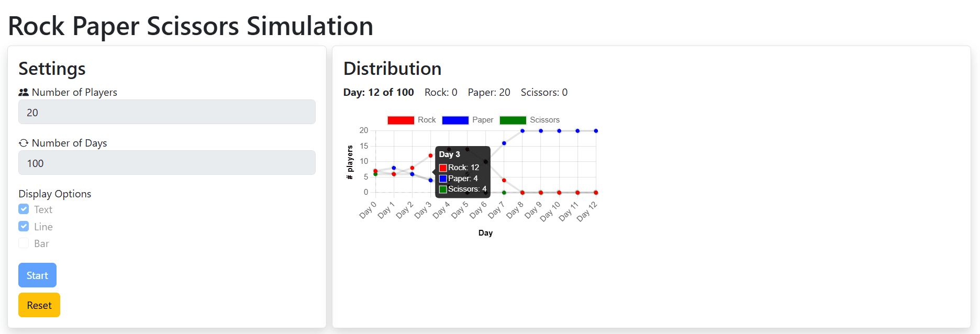Click the refresh icon beside Number of Days
980x334 pixels.
pos(24,143)
